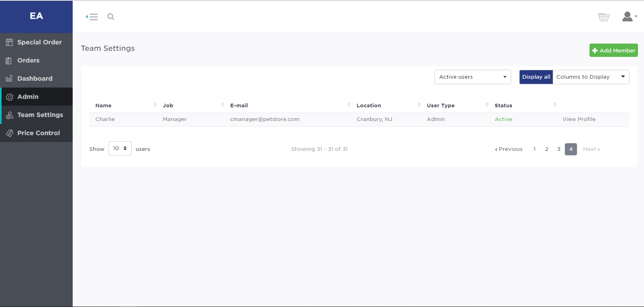Open the Columns to Display dropdown
The image size is (644, 307).
coord(591,77)
